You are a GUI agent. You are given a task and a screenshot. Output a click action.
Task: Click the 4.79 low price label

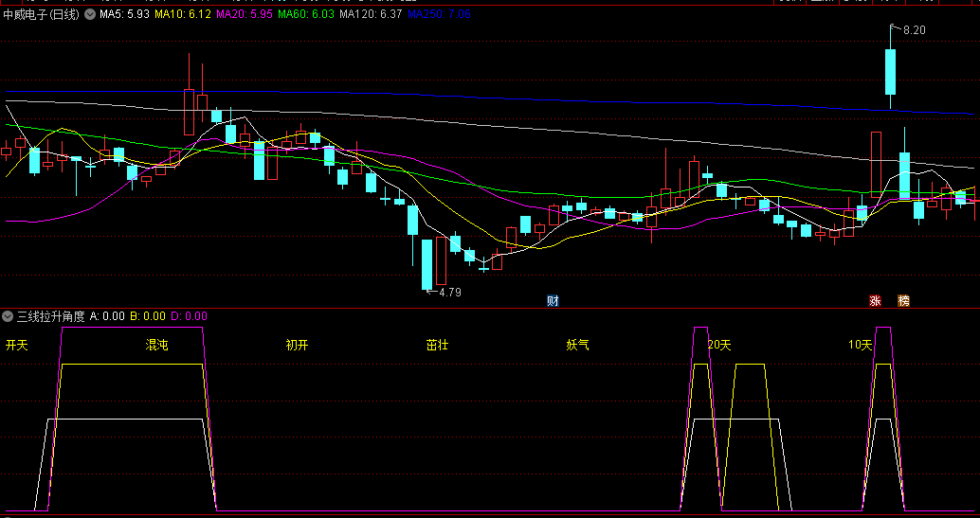pyautogui.click(x=450, y=292)
